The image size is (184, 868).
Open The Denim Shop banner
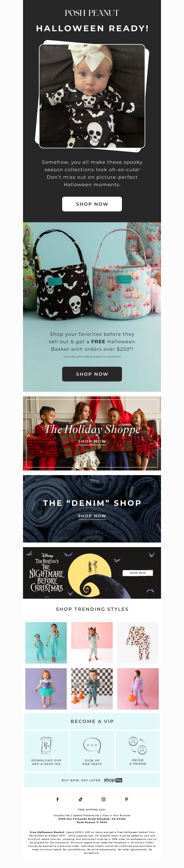click(92, 509)
